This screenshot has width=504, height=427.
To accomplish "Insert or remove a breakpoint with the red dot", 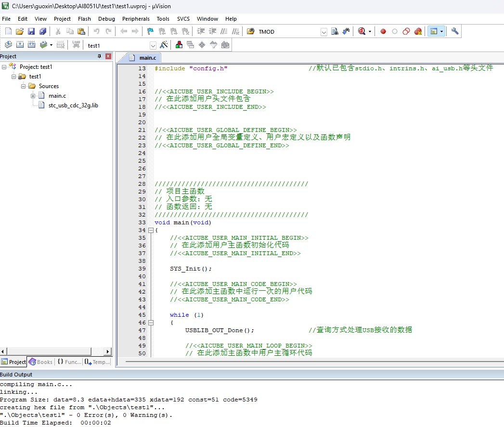I will click(x=383, y=31).
